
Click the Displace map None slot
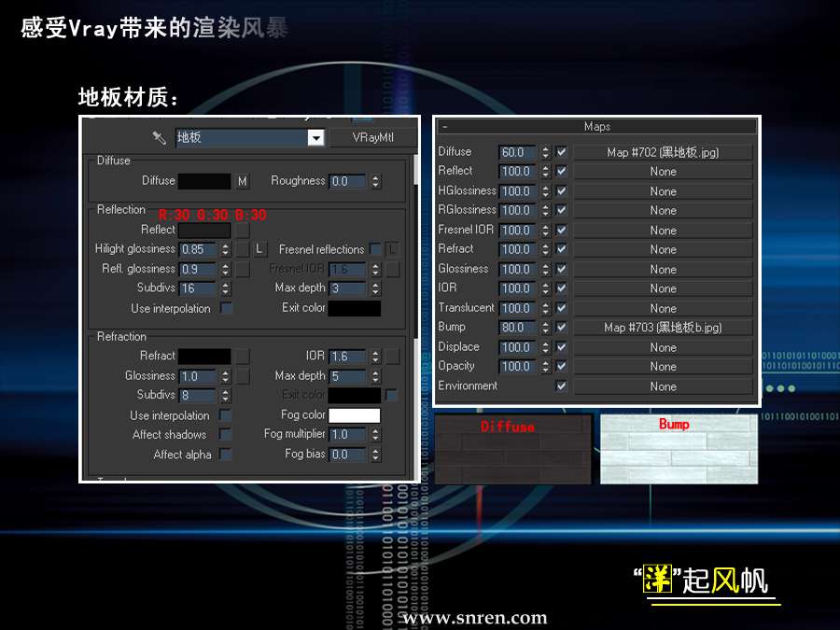click(663, 347)
